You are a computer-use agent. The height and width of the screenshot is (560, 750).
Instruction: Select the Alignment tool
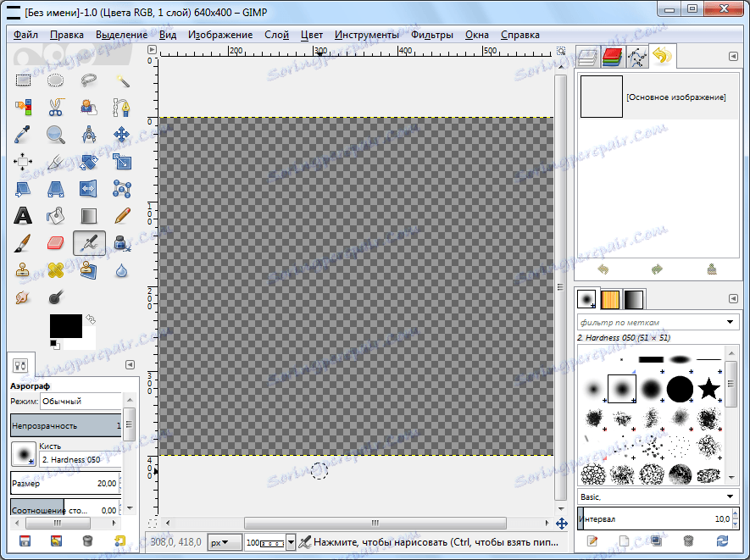23,162
